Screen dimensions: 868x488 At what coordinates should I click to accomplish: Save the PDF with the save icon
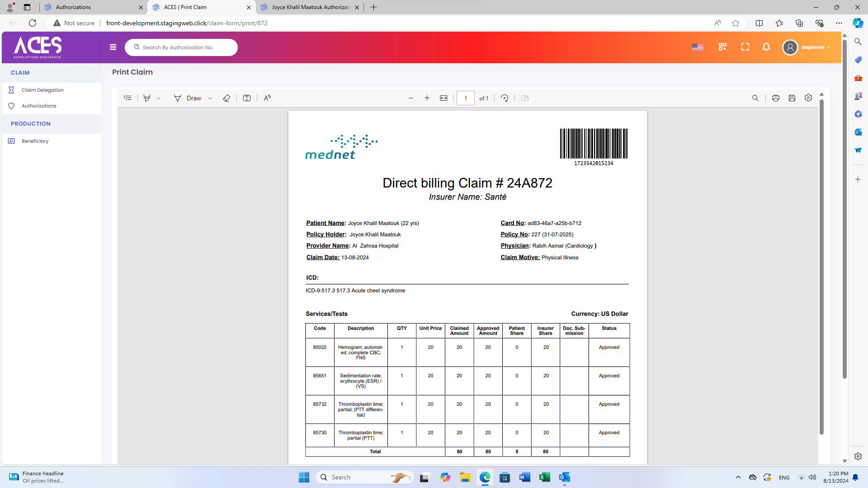[x=792, y=98]
